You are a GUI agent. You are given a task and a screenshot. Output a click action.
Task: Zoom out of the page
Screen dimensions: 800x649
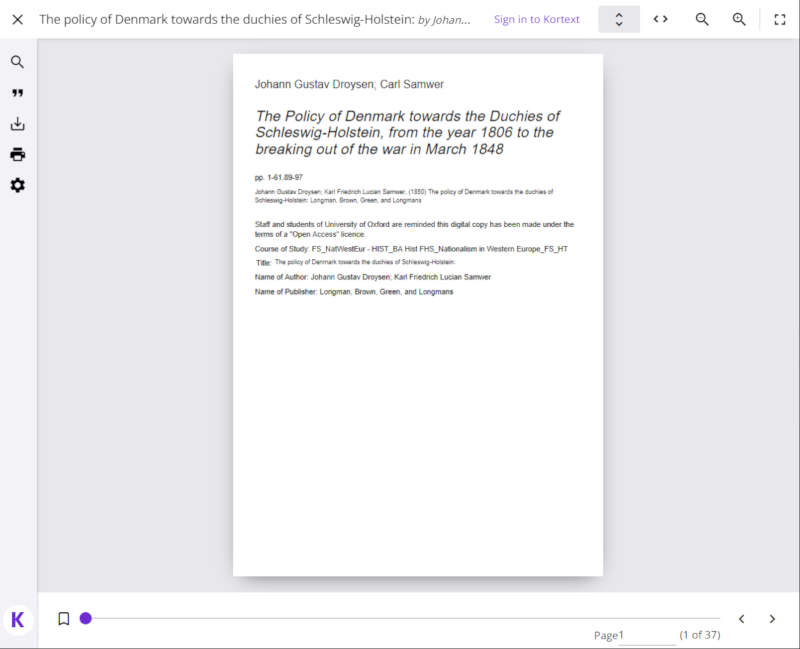click(702, 19)
